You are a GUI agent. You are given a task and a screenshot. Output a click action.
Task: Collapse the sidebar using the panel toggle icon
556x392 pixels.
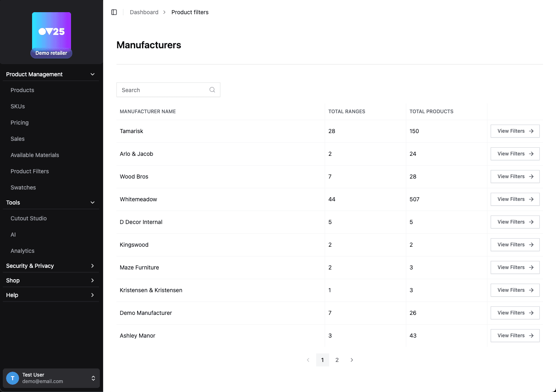[114, 12]
